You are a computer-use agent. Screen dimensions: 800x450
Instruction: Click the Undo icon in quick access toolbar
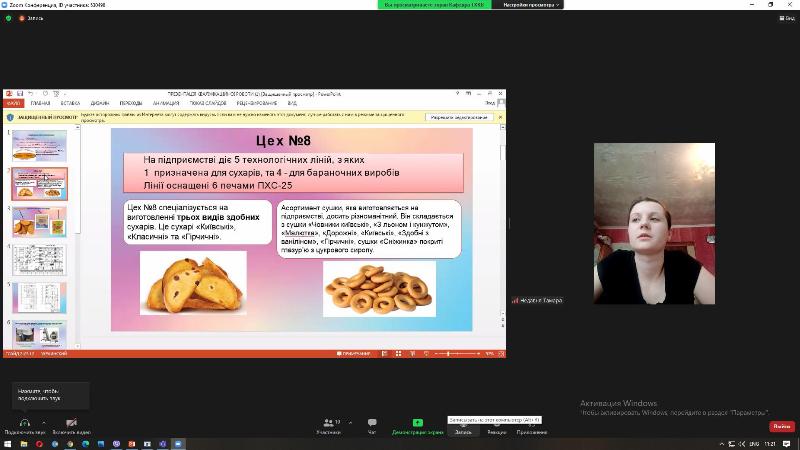(x=31, y=94)
